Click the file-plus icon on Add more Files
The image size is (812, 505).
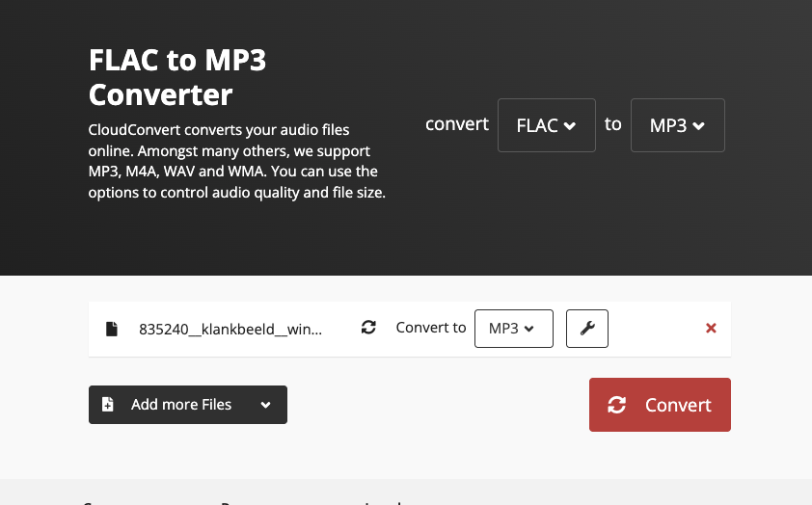pos(108,405)
